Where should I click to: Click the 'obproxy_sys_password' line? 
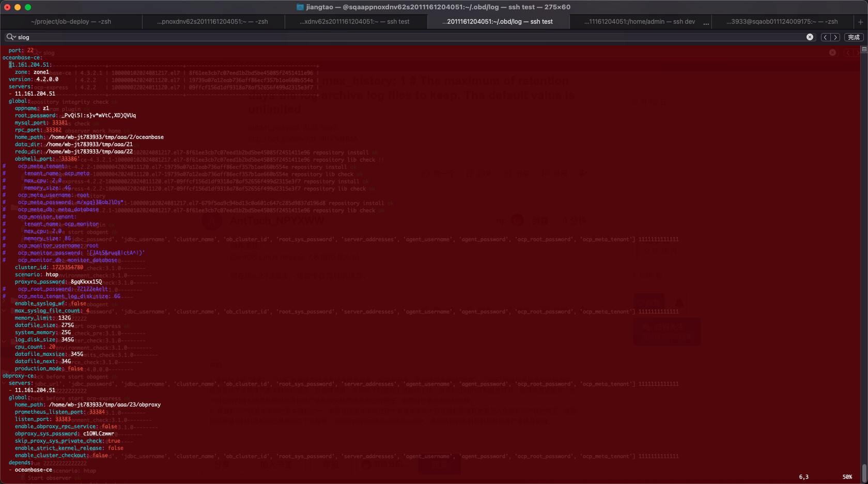click(x=65, y=434)
